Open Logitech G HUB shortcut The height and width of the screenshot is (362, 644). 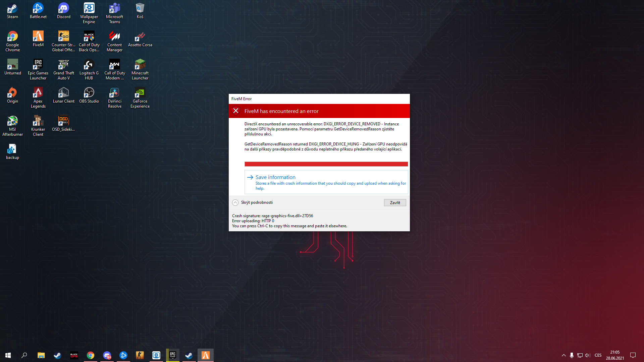89,70
